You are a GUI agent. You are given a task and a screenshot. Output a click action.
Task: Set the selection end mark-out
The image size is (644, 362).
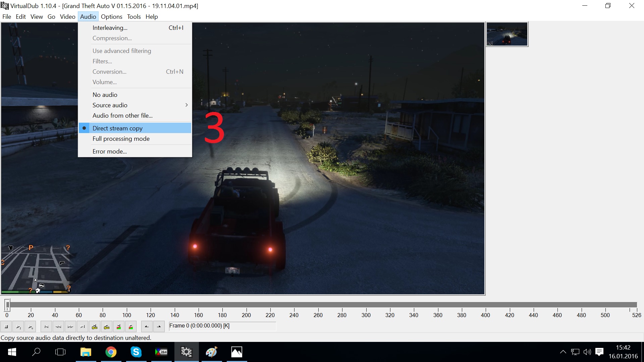click(159, 326)
